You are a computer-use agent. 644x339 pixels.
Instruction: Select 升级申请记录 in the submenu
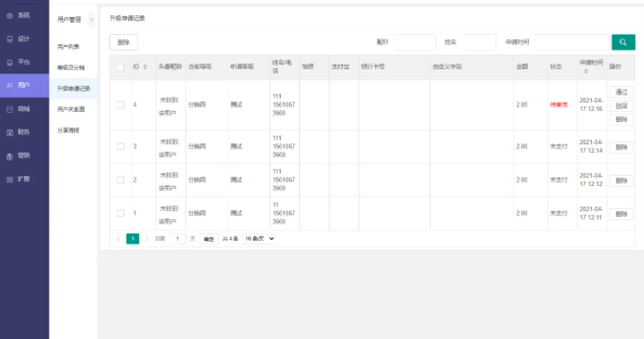pyautogui.click(x=73, y=89)
